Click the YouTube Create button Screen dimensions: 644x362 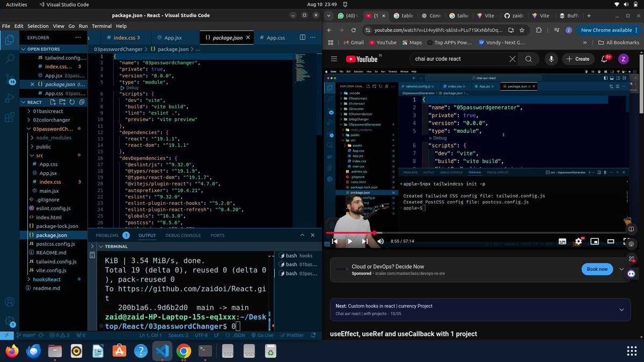(x=577, y=59)
